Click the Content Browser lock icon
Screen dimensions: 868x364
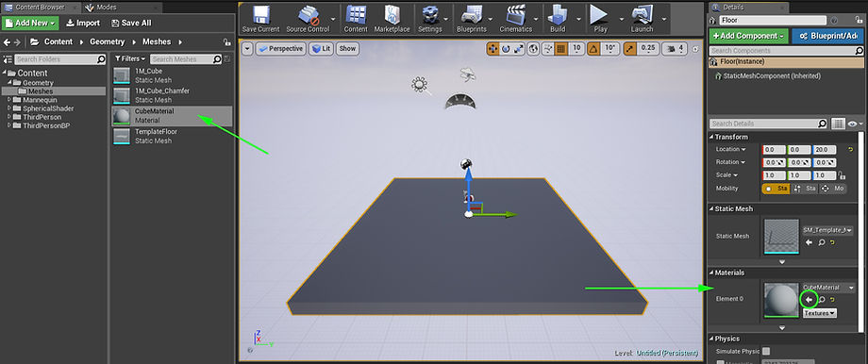click(x=227, y=42)
